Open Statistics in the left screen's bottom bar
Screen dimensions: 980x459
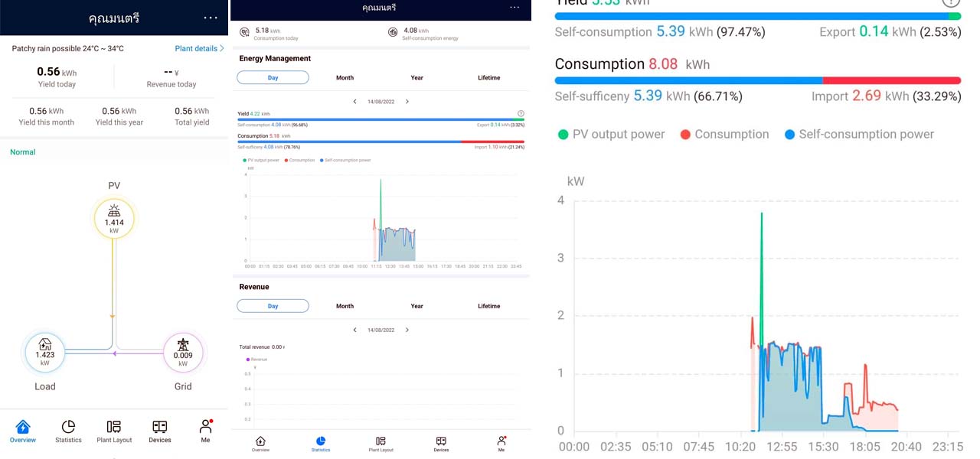click(68, 431)
